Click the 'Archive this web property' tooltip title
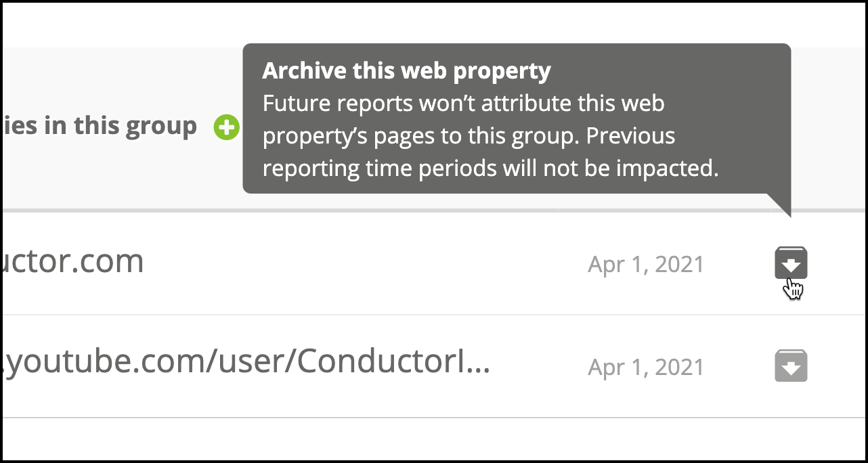 coord(407,70)
